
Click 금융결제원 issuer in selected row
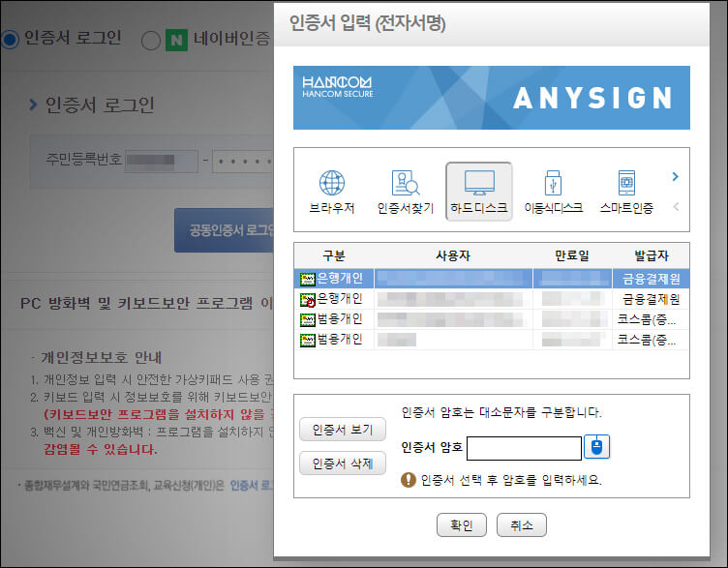click(x=651, y=279)
